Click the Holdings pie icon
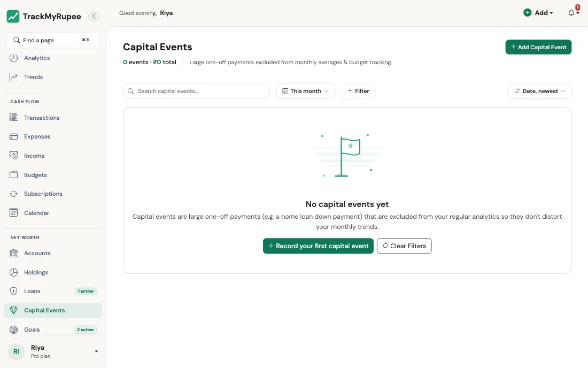Viewport: 588px width, 368px height. (13, 272)
